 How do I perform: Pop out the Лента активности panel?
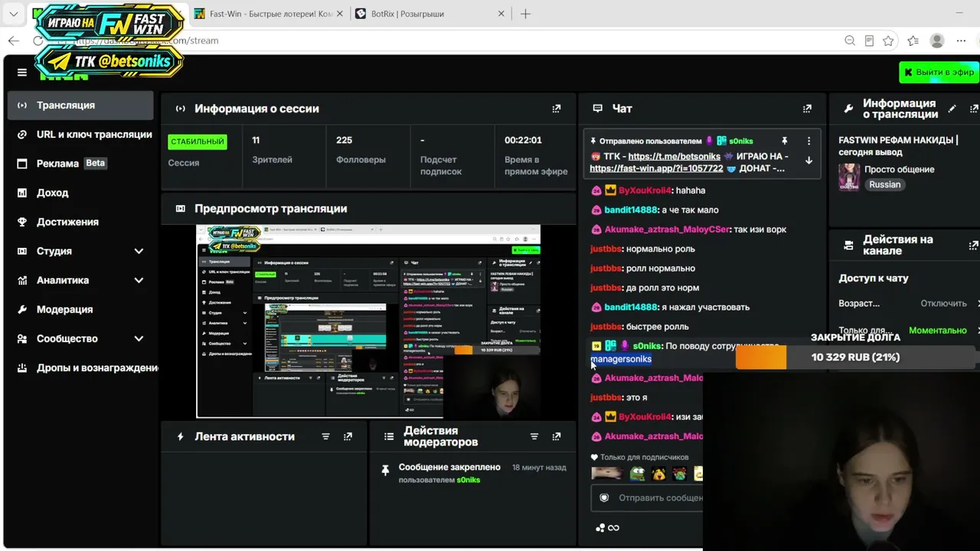[348, 436]
